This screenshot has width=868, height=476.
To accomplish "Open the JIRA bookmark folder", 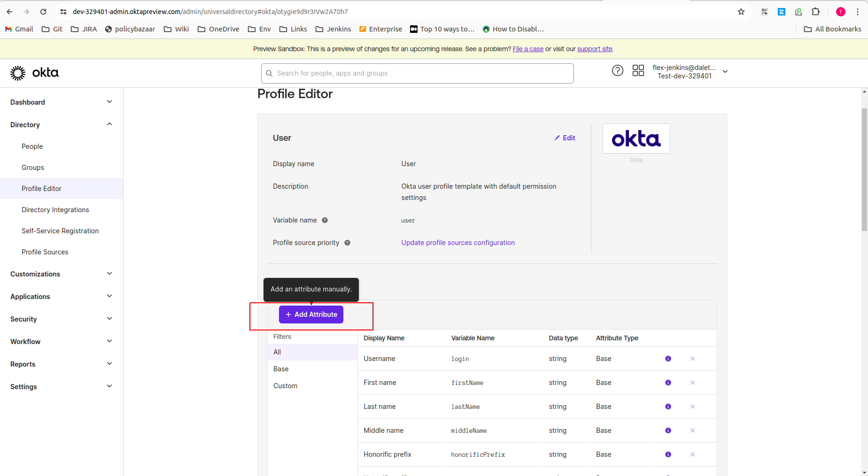I will (84, 29).
